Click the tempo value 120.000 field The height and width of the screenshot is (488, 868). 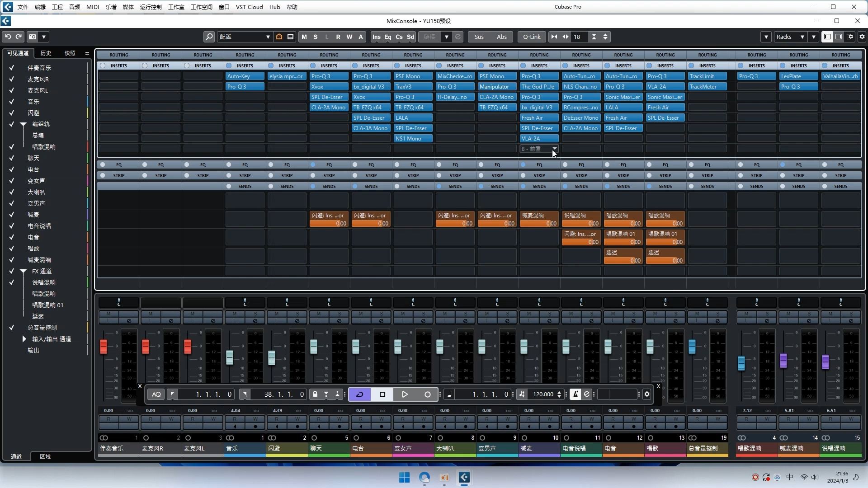[545, 394]
